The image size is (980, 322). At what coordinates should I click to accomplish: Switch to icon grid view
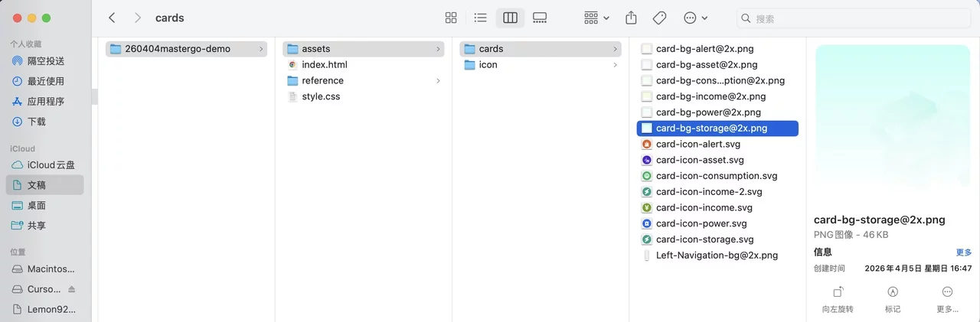(451, 18)
